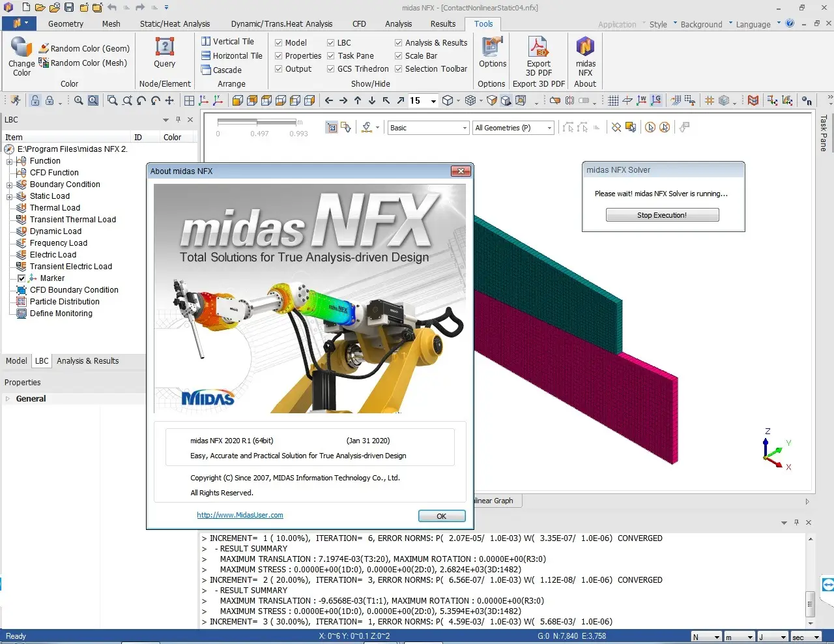Screen dimensions: 834x644
Task: Click the Stop Execution! button
Action: coord(662,215)
